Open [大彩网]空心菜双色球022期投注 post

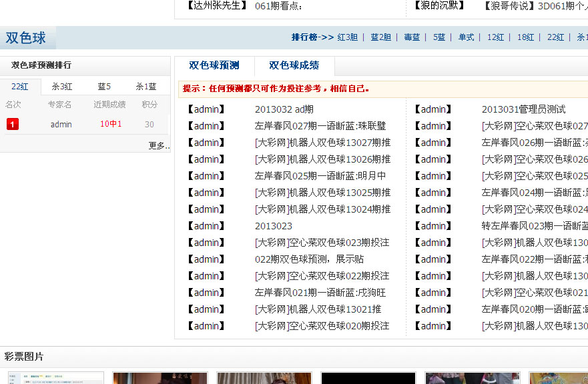pos(322,276)
